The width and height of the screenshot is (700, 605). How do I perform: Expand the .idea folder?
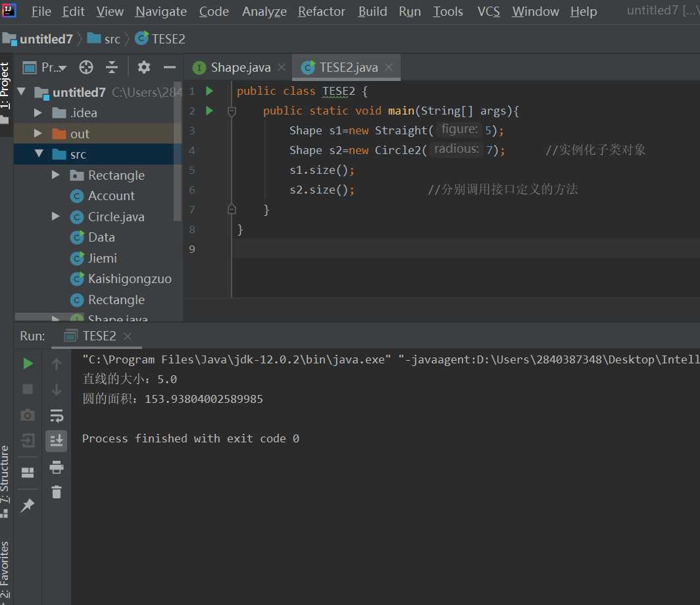tap(38, 113)
